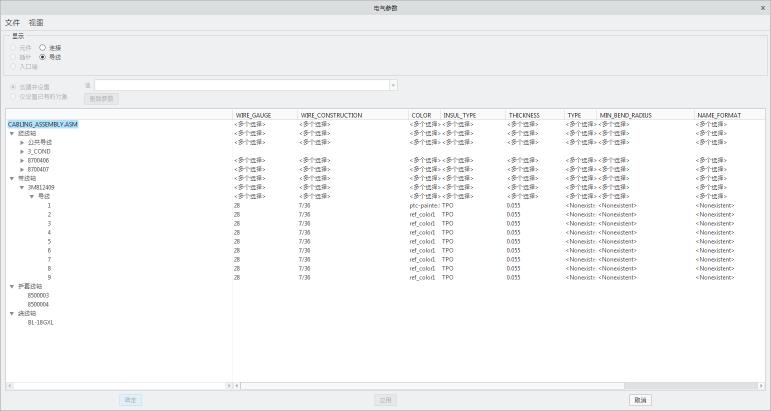Open the 视图 menu
Viewport: 771px width, 411px height.
pyautogui.click(x=36, y=22)
